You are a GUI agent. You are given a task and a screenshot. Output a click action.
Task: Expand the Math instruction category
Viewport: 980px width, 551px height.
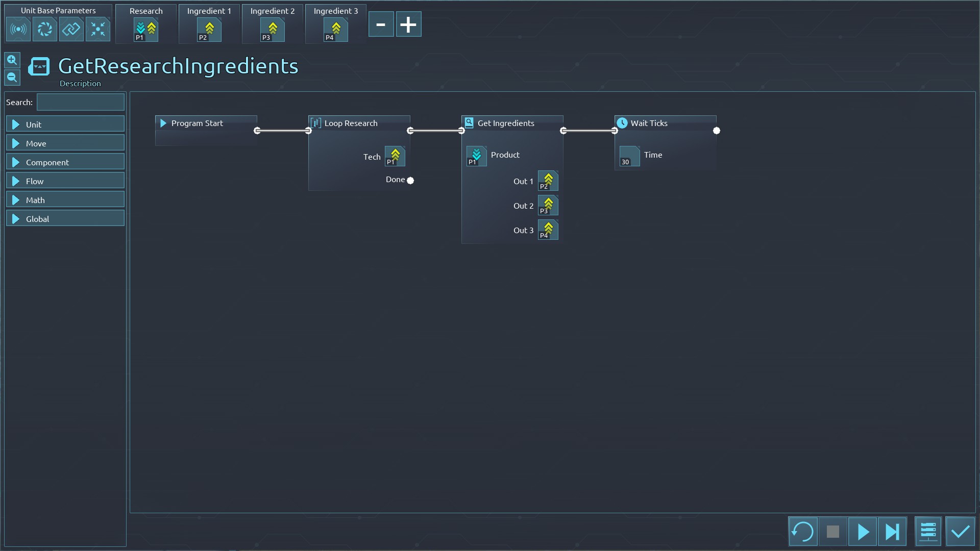[x=65, y=199]
